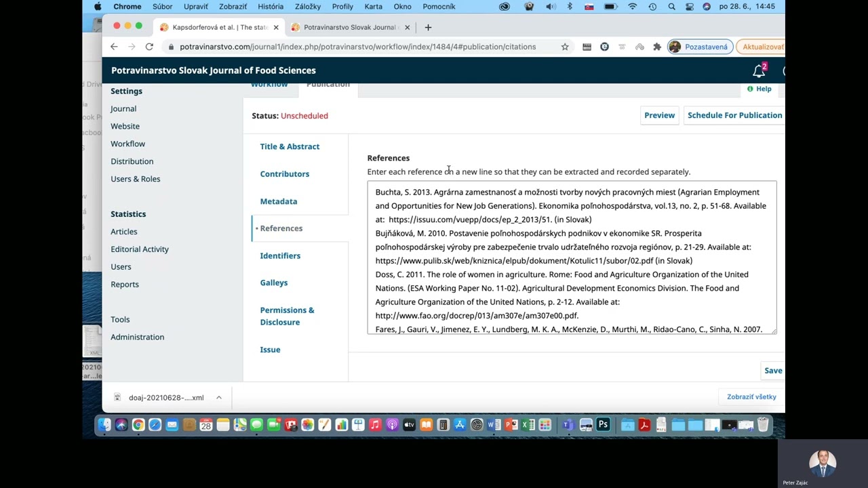The height and width of the screenshot is (488, 868).
Task: Click the browser address bar URL
Action: (x=358, y=47)
